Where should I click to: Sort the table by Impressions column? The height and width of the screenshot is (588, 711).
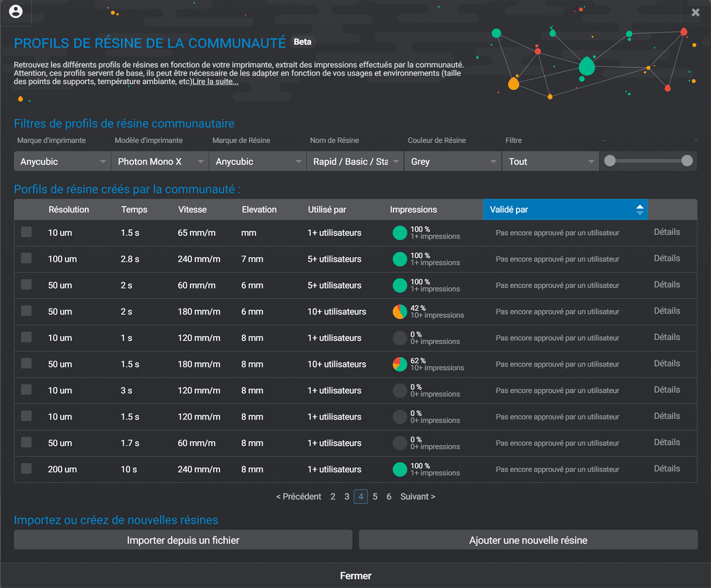(x=413, y=209)
